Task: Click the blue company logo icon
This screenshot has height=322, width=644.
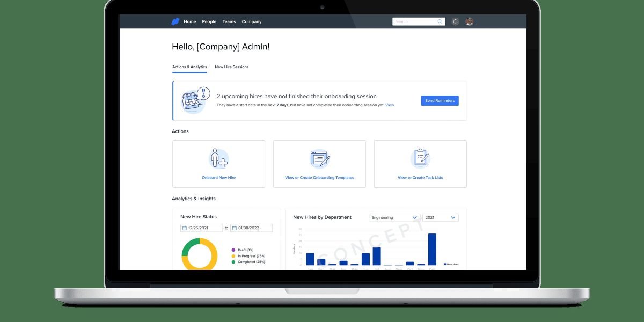Action: pyautogui.click(x=175, y=21)
